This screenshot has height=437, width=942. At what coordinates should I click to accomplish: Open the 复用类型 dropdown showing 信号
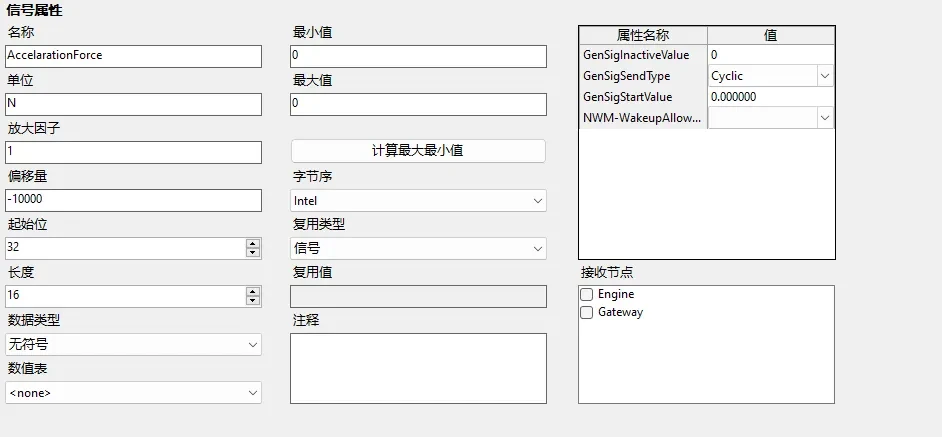(x=418, y=248)
